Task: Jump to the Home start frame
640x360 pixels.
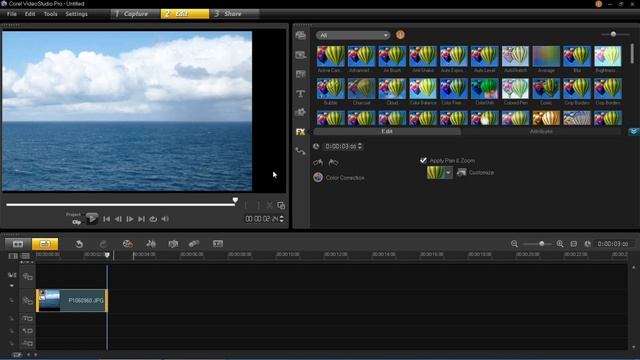Action: (106, 219)
